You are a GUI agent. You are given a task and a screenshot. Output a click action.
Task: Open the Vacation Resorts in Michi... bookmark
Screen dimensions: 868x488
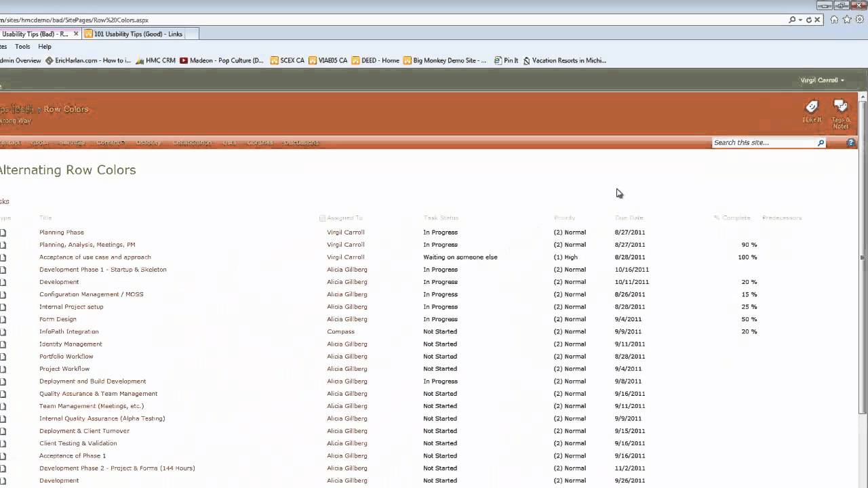564,60
